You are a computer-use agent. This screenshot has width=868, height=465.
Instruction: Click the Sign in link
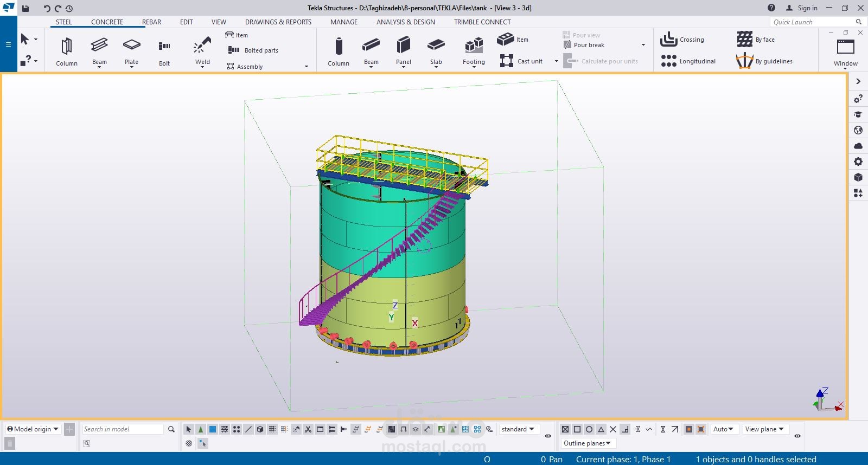click(x=807, y=8)
